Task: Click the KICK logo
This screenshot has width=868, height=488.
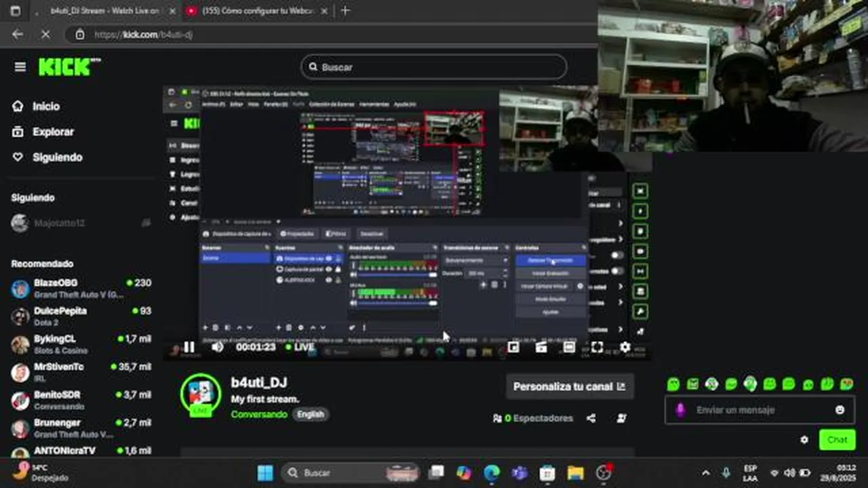Action: 69,67
